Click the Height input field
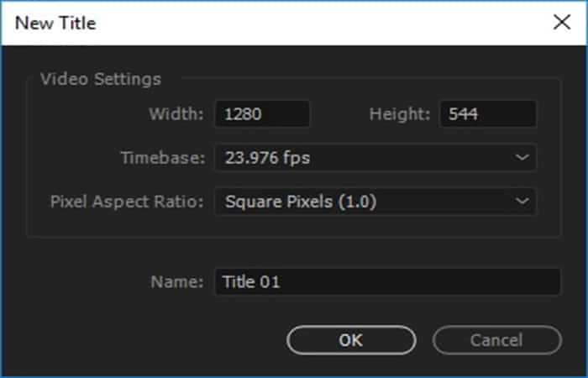 (487, 114)
